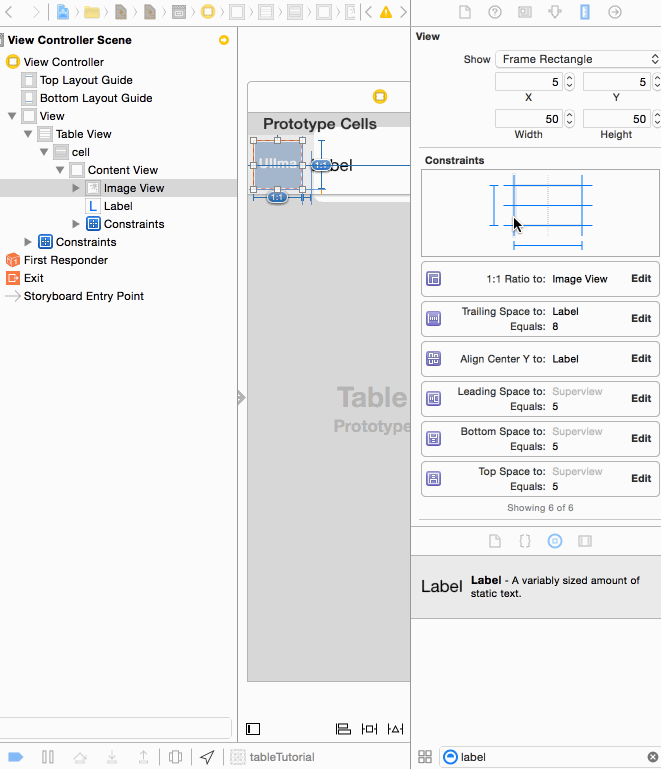Select the Trailing Space constraint icon
The width and height of the screenshot is (661, 769).
[433, 319]
